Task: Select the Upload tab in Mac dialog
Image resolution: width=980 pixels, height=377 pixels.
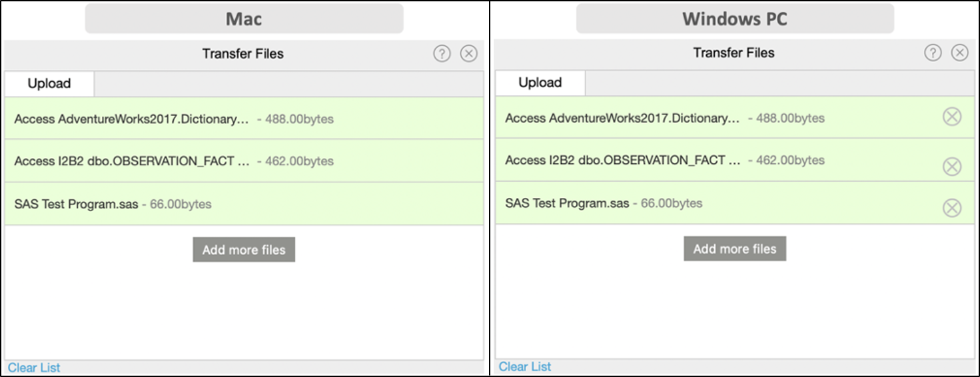Action: [x=49, y=84]
